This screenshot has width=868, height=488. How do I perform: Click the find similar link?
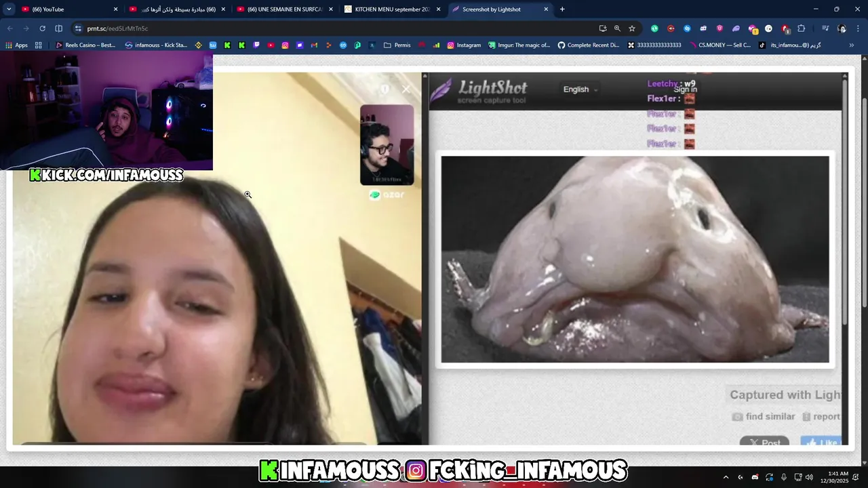764,417
